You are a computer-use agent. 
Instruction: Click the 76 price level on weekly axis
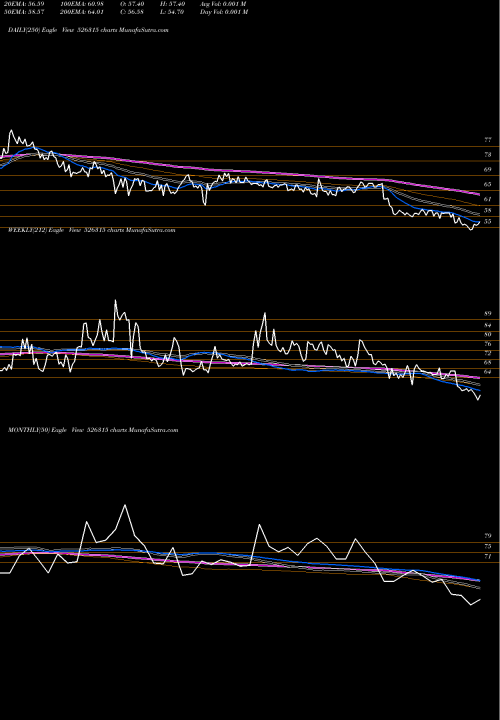click(488, 344)
